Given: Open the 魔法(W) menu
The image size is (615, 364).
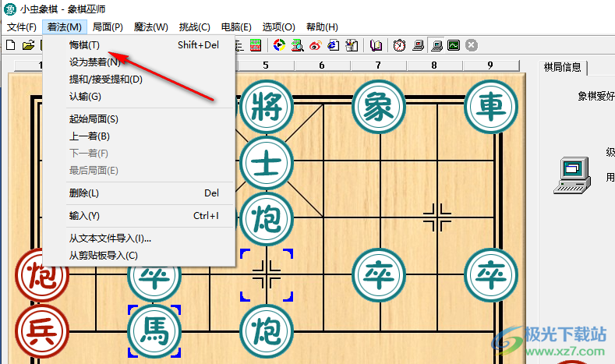Looking at the screenshot, I should click(x=151, y=27).
